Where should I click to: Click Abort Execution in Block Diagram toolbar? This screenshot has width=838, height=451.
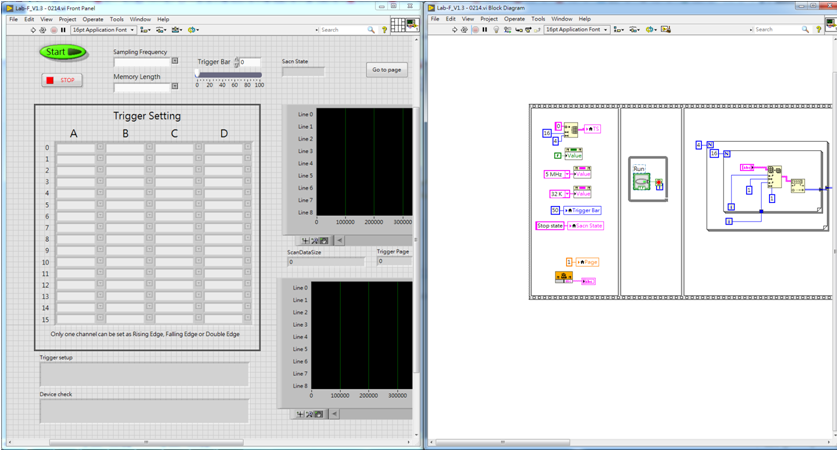pos(476,29)
